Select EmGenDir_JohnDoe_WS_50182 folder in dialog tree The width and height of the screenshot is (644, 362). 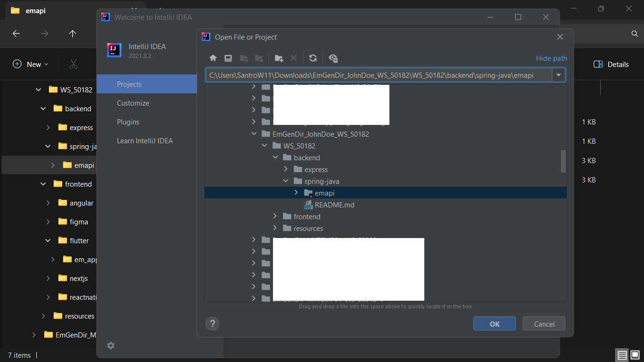click(x=315, y=134)
